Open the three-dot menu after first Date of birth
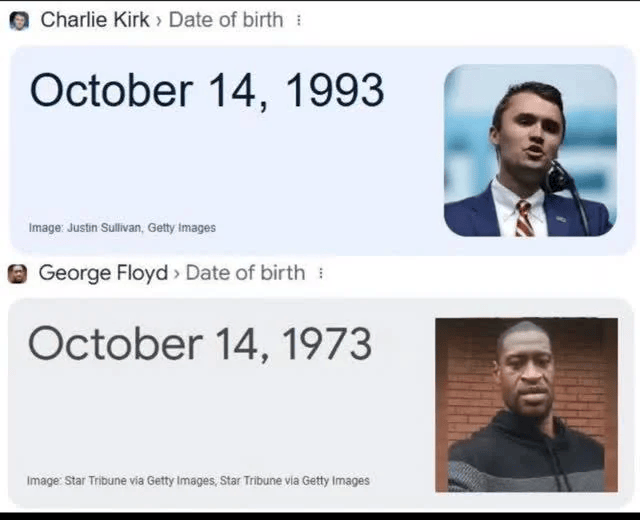The image size is (640, 520). (x=300, y=20)
